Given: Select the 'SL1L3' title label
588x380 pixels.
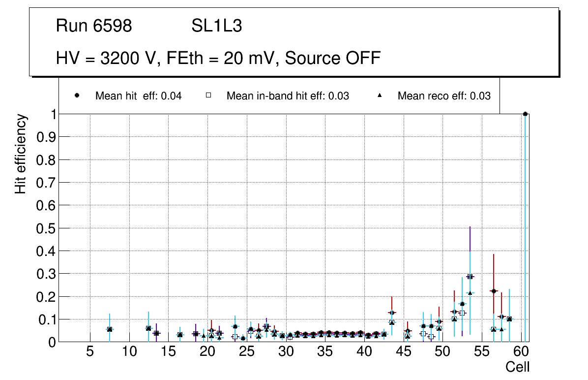Looking at the screenshot, I should (x=216, y=26).
